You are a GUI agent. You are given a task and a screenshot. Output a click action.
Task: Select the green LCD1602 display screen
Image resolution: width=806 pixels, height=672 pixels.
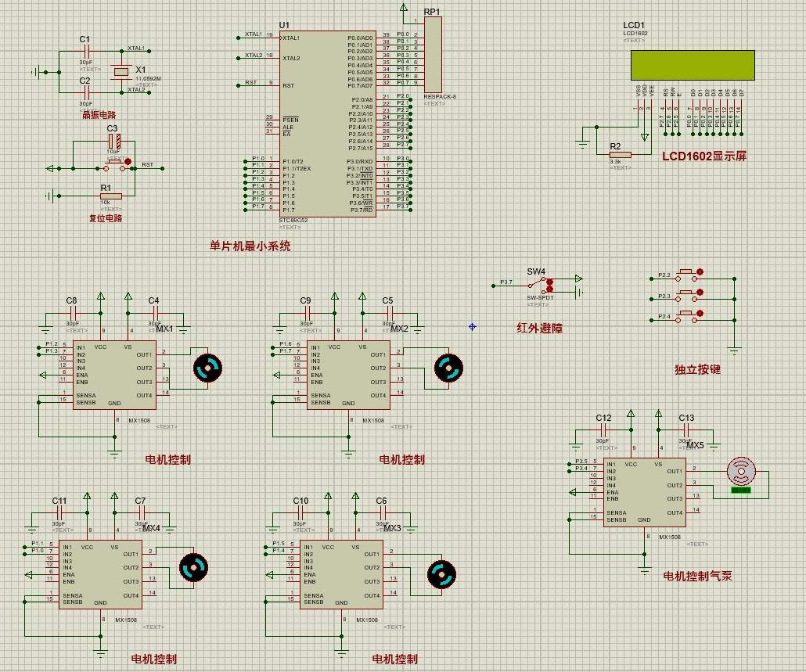pyautogui.click(x=693, y=65)
